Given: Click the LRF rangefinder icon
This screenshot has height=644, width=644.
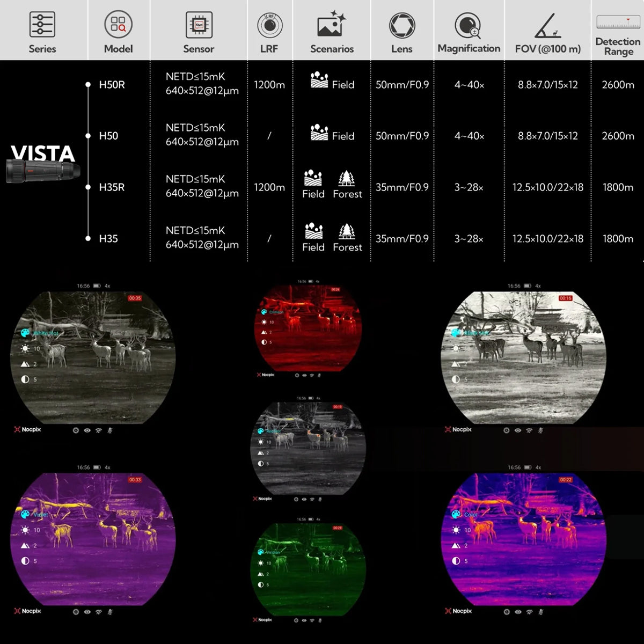Looking at the screenshot, I should click(269, 25).
